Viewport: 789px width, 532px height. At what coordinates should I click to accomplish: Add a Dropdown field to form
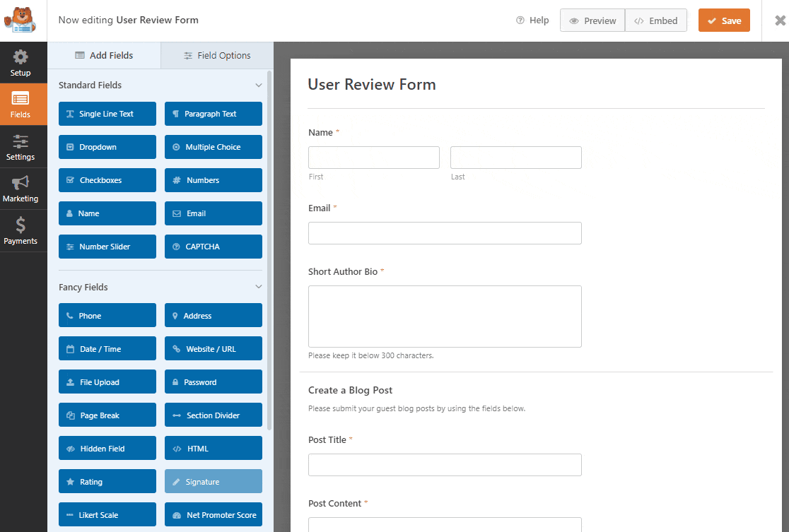coord(107,147)
